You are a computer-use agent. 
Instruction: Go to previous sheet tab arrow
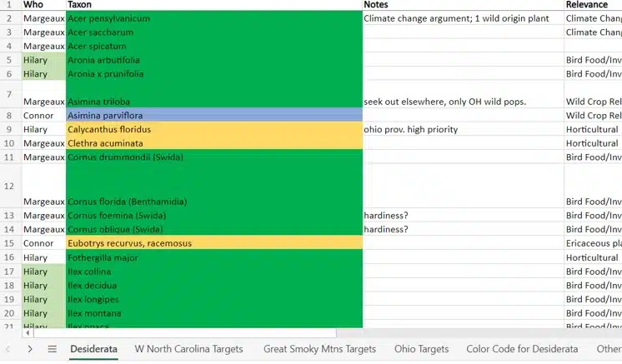point(8,349)
